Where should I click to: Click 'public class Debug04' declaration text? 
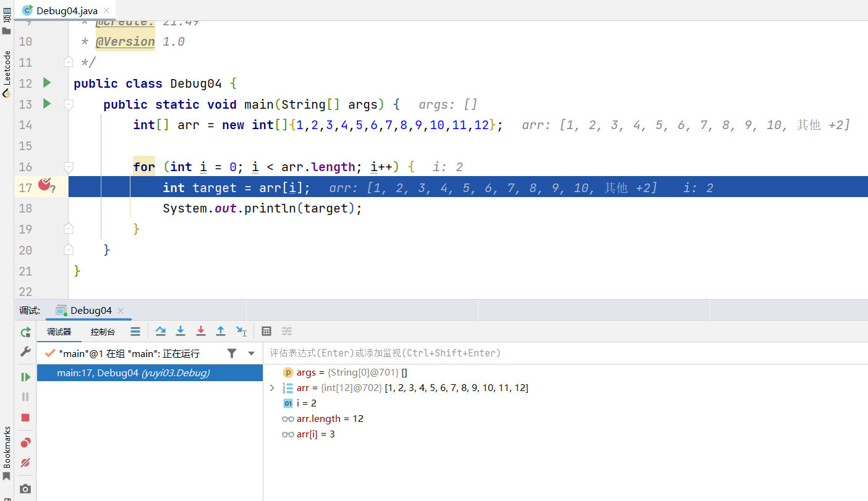click(147, 83)
